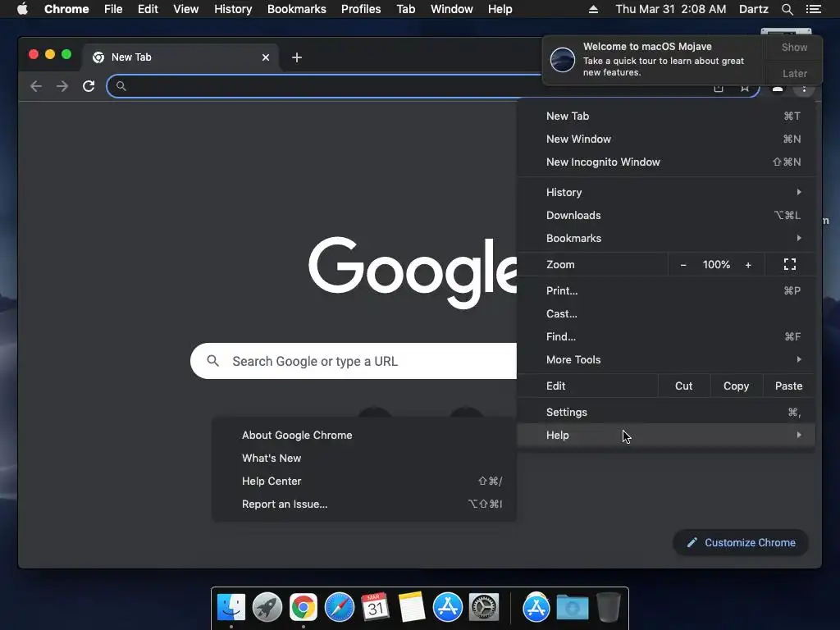Screen dimensions: 840x630
Task: Open the Tab menu in menu bar
Action: pyautogui.click(x=406, y=9)
